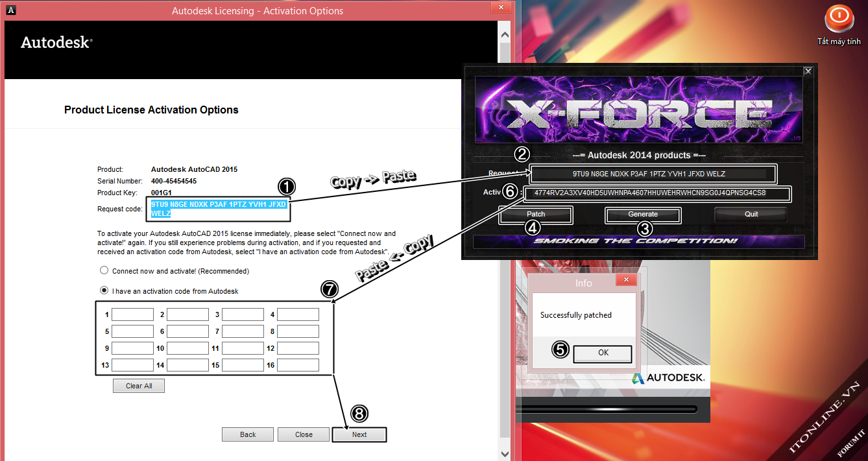Click the Generate button in X-Force

click(x=643, y=215)
